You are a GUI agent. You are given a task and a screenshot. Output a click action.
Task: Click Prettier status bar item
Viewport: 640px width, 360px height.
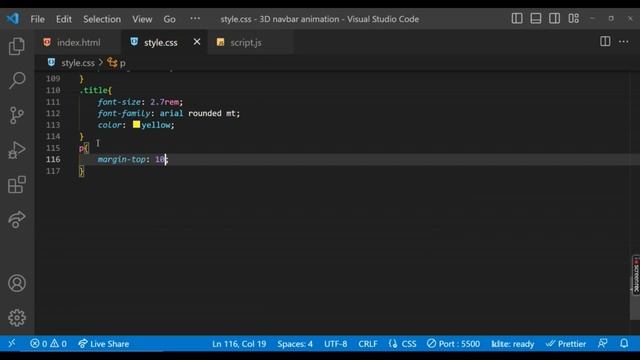[x=566, y=344]
